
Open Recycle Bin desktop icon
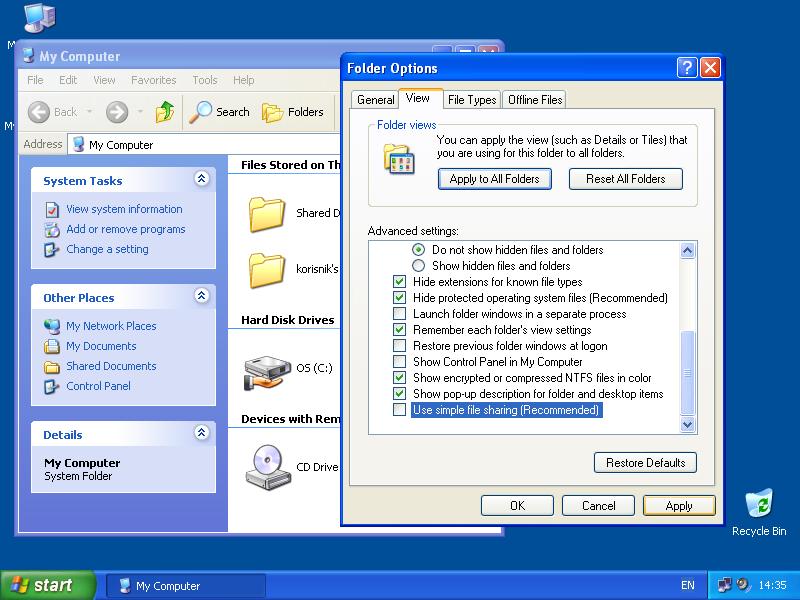[x=759, y=504]
